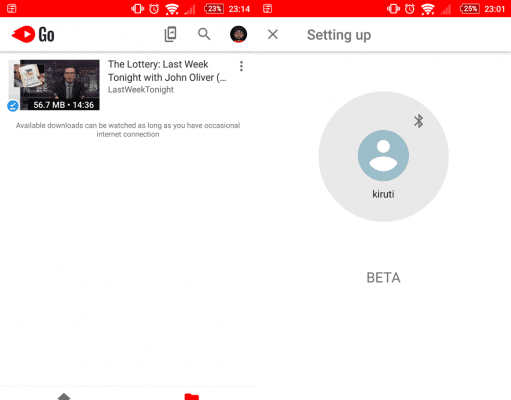Screen dimensions: 511x400
Task: Close the Setting up screen
Action: click(x=273, y=34)
